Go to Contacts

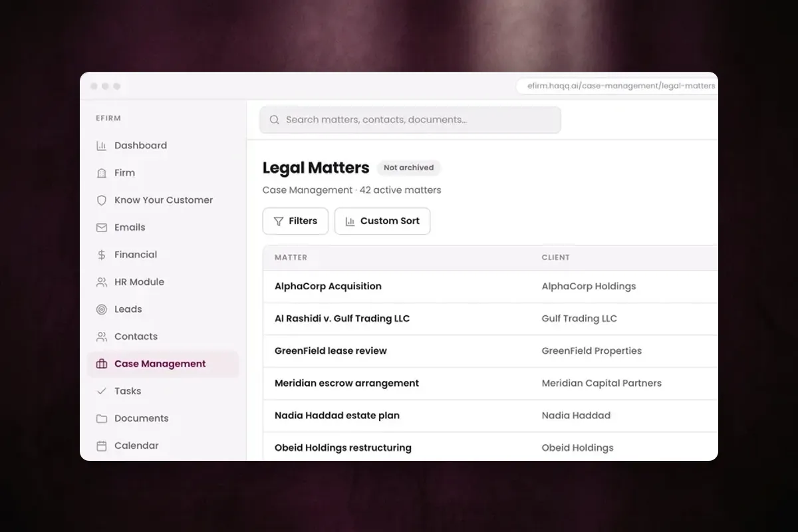tap(163, 336)
